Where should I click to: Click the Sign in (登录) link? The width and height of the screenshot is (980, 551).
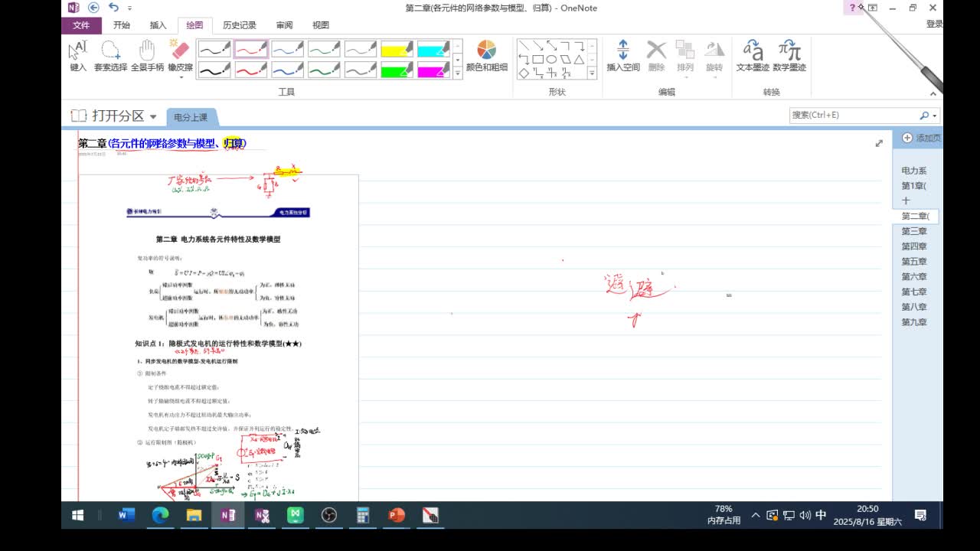coord(934,24)
